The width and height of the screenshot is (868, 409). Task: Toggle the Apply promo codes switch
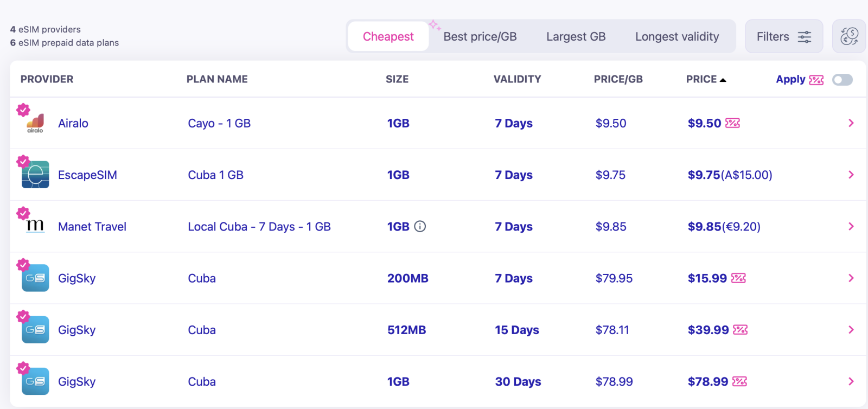(843, 80)
